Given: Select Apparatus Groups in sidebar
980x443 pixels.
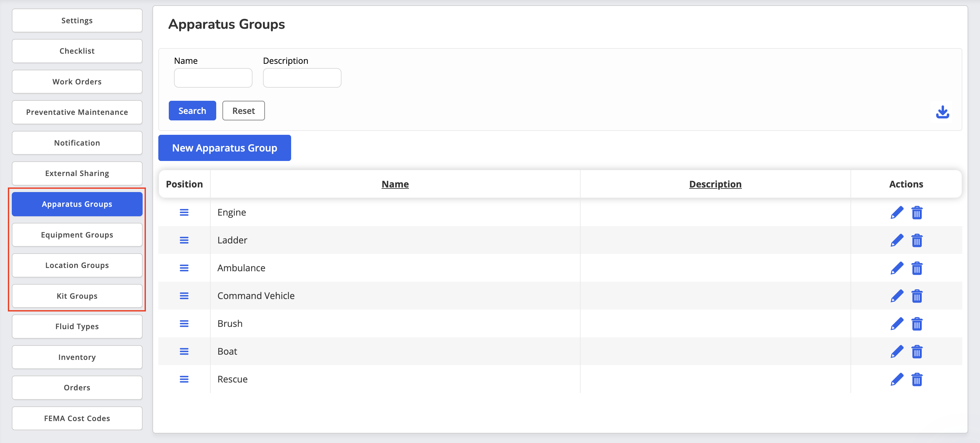Looking at the screenshot, I should click(77, 204).
